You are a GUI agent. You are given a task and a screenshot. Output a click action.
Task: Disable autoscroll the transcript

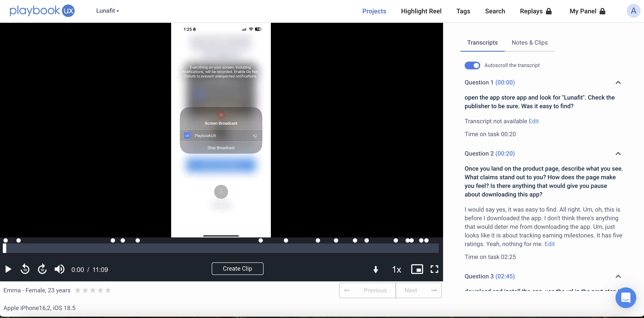(x=472, y=65)
